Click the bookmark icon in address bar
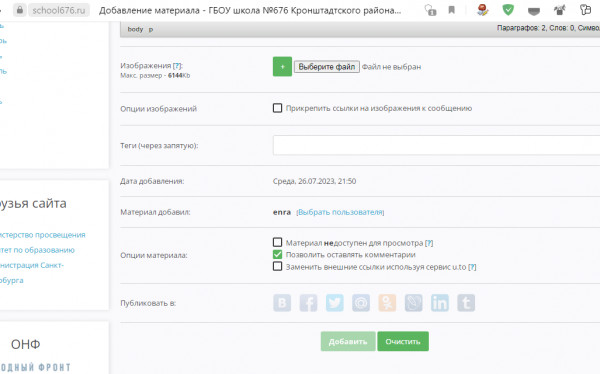 tap(452, 10)
